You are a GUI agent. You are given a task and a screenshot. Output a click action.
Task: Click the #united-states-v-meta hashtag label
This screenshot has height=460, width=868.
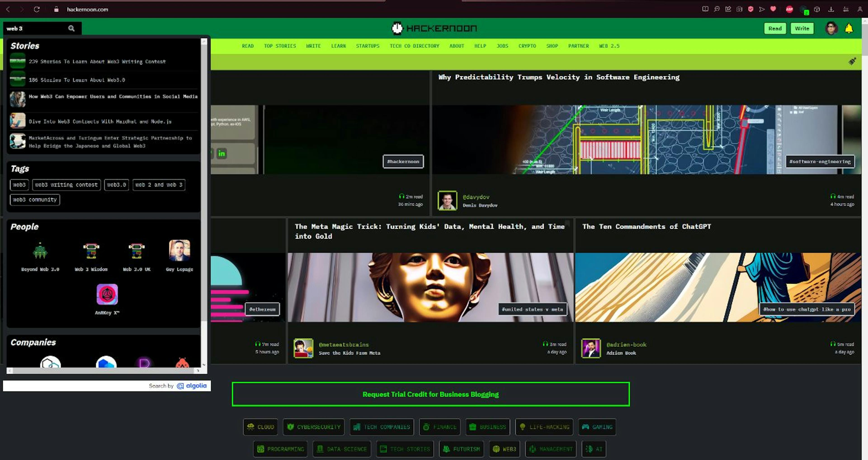click(x=532, y=309)
